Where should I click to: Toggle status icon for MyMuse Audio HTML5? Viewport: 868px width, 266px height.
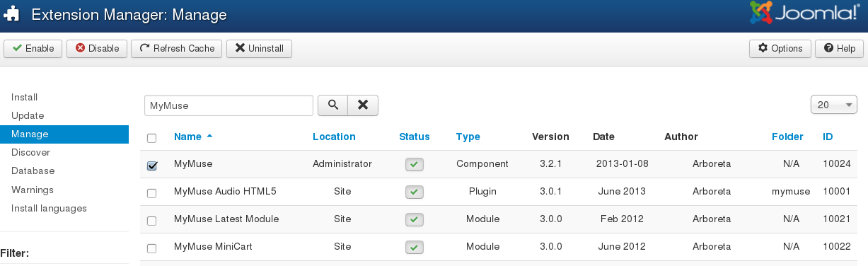pyautogui.click(x=415, y=192)
